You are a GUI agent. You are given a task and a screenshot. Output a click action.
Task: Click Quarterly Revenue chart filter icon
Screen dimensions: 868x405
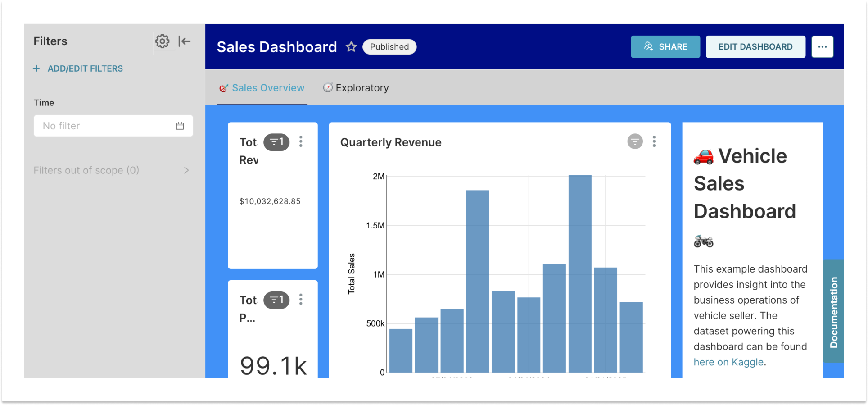635,142
